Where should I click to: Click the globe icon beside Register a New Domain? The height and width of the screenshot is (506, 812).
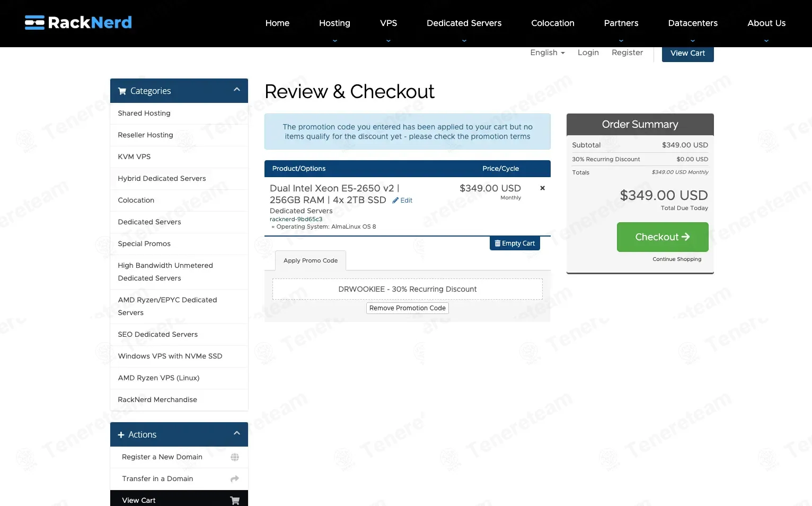235,457
